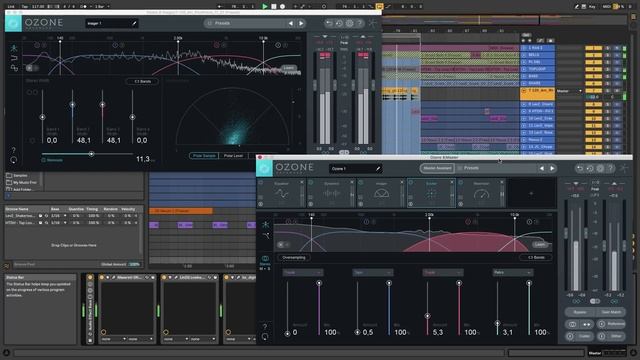
Task: Edit preset name pencil in Ozone Master
Action: click(x=378, y=168)
